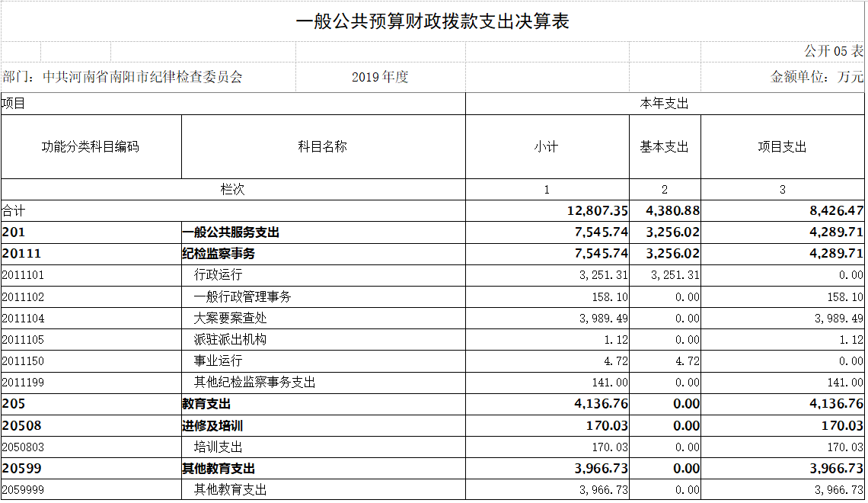Image resolution: width=868 pixels, height=503 pixels.
Task: Select code cell 2011101
Action: (x=91, y=275)
